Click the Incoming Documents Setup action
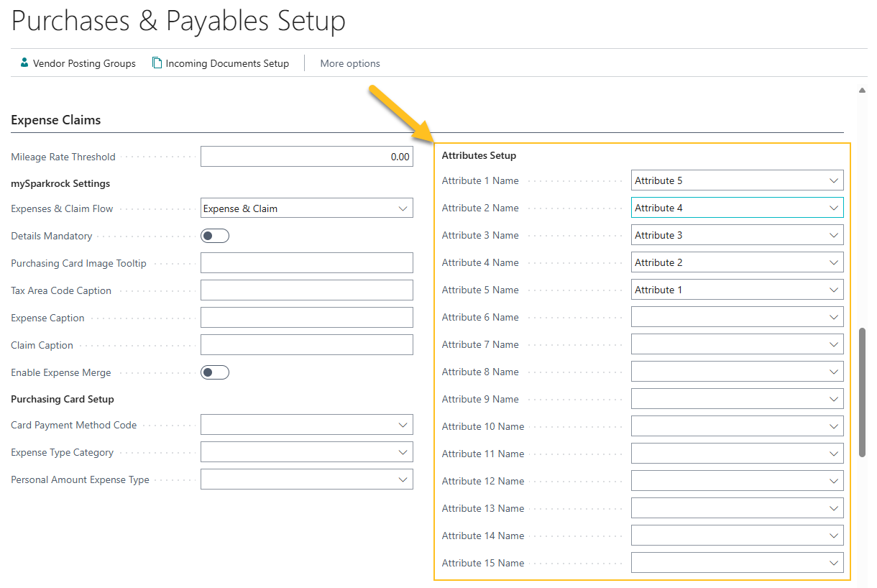This screenshot has width=877, height=588. click(227, 63)
